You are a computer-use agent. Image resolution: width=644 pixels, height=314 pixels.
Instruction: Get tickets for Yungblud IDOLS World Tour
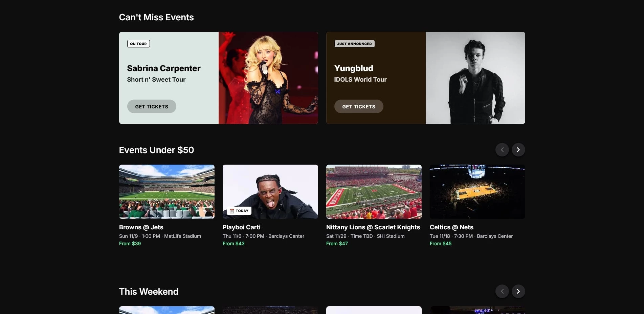359,106
